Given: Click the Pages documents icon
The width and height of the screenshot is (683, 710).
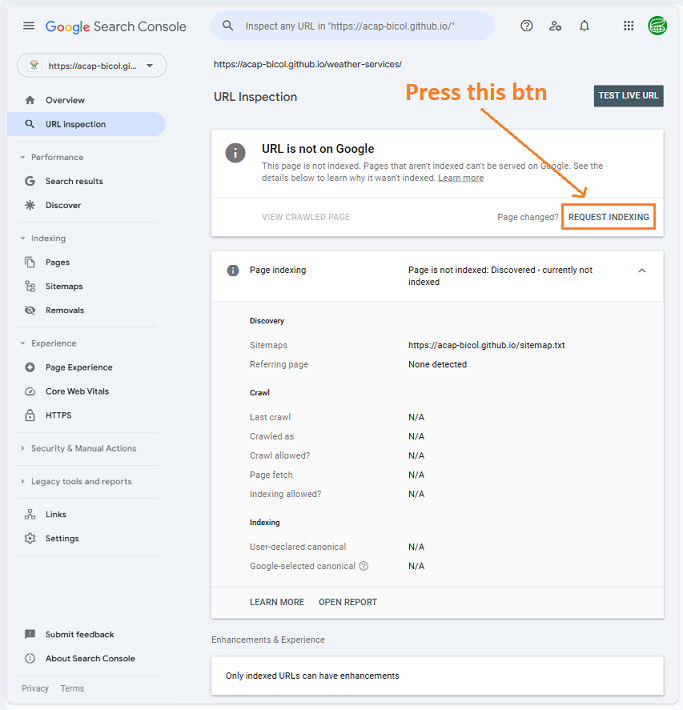Looking at the screenshot, I should click(x=30, y=262).
